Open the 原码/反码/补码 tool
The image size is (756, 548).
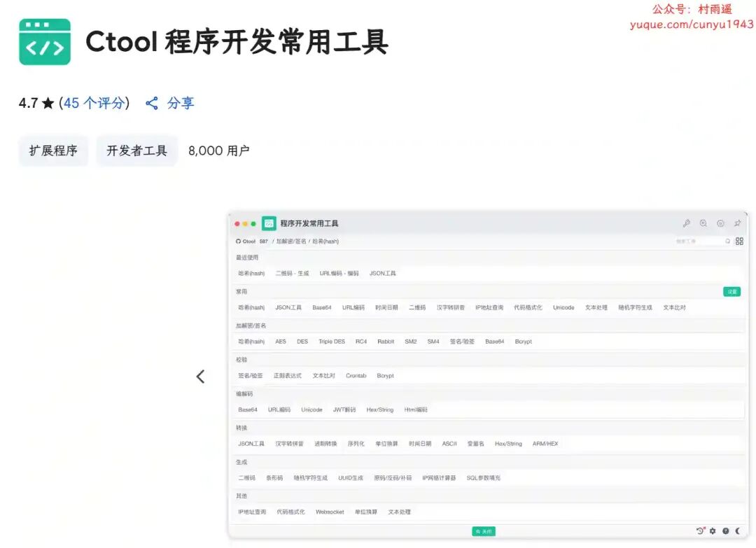(x=393, y=478)
